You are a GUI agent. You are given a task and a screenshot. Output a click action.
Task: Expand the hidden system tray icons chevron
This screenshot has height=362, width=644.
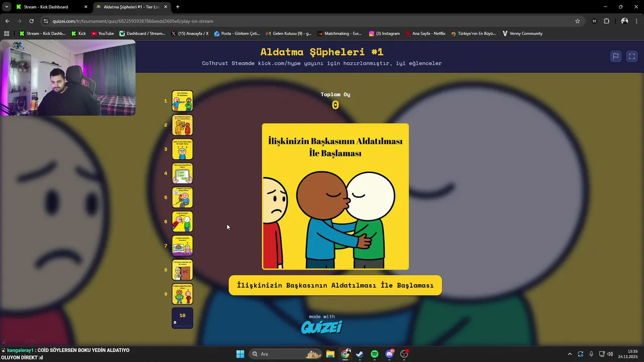pos(570,354)
